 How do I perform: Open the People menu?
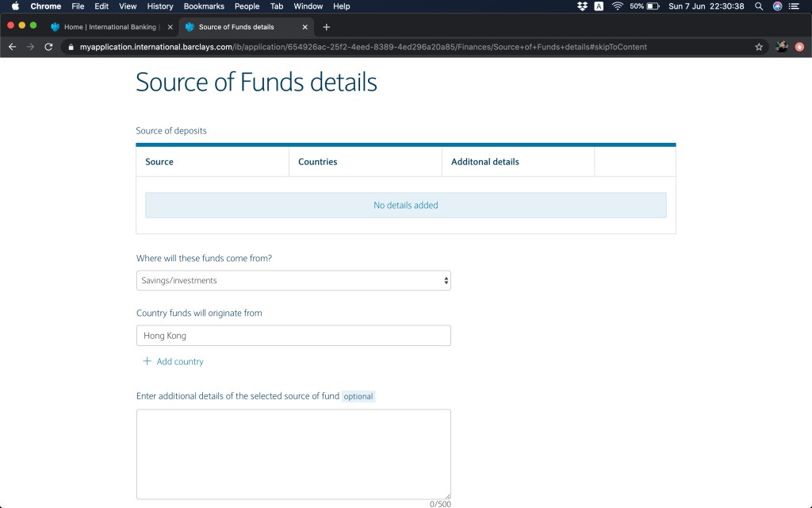(x=247, y=6)
